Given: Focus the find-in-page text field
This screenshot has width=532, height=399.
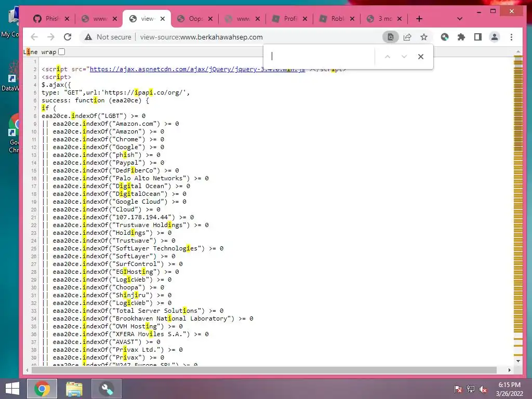Looking at the screenshot, I should tap(321, 56).
